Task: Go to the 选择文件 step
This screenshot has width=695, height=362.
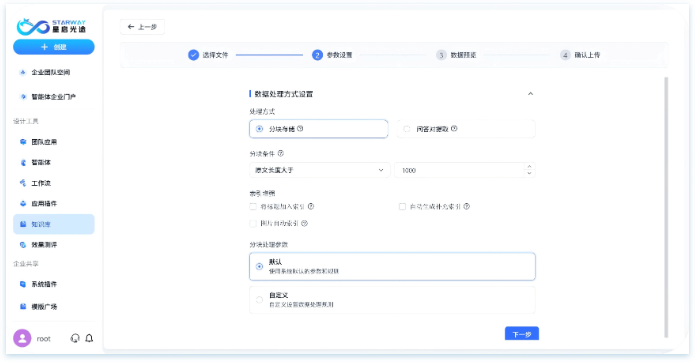Action: (x=208, y=55)
